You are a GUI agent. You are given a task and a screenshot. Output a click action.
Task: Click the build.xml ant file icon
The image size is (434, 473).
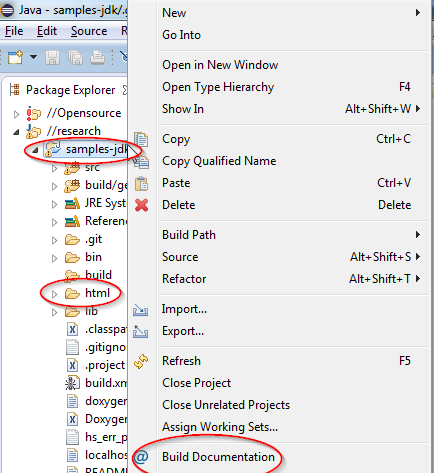tap(72, 383)
